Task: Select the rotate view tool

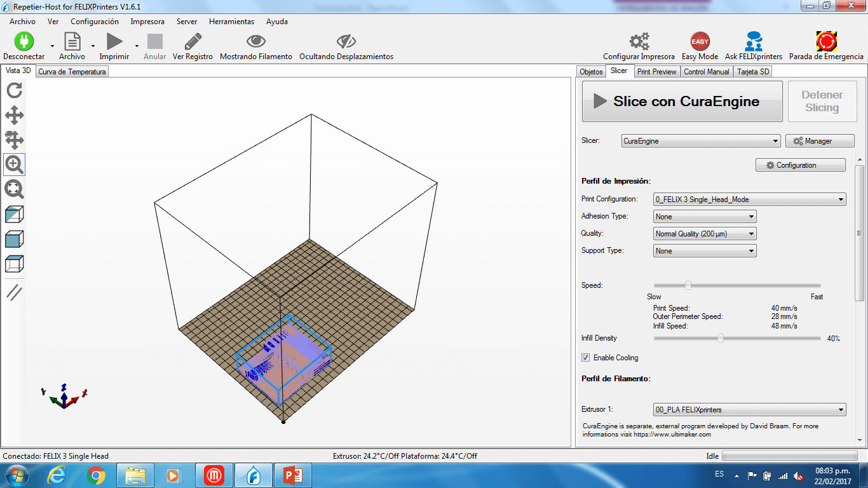Action: 14,90
